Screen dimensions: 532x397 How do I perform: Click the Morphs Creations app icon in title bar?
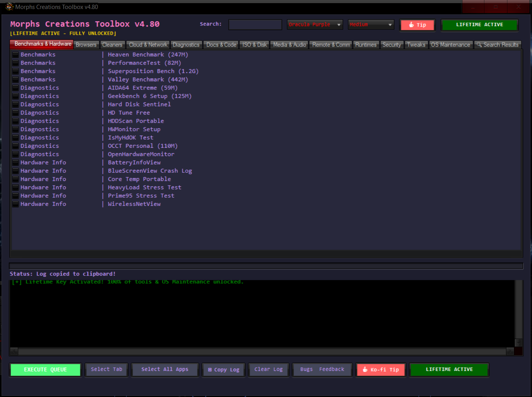tap(9, 7)
